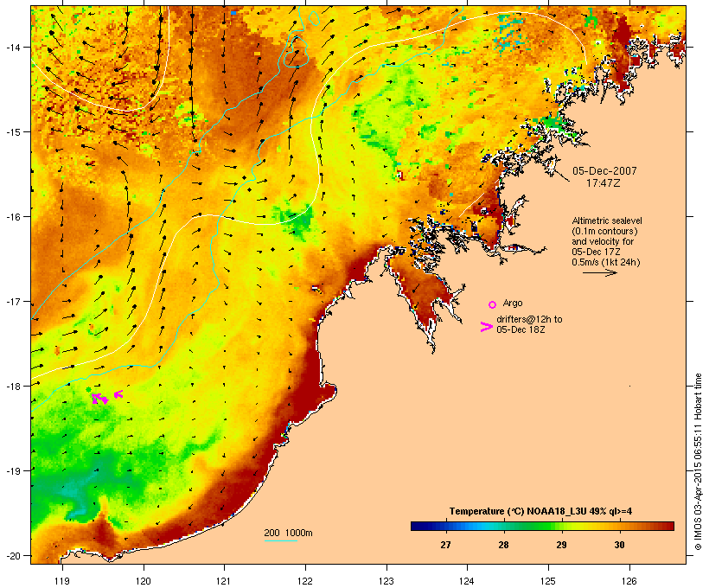The height and width of the screenshot is (588, 709).
Task: Click the IMOS 03-Apr-2015 Hobart time credit text
Action: coord(698,462)
